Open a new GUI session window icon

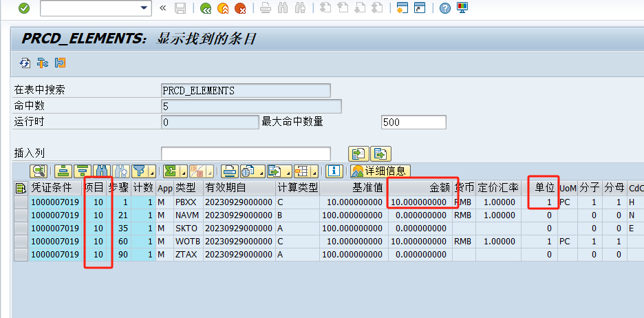tap(402, 8)
